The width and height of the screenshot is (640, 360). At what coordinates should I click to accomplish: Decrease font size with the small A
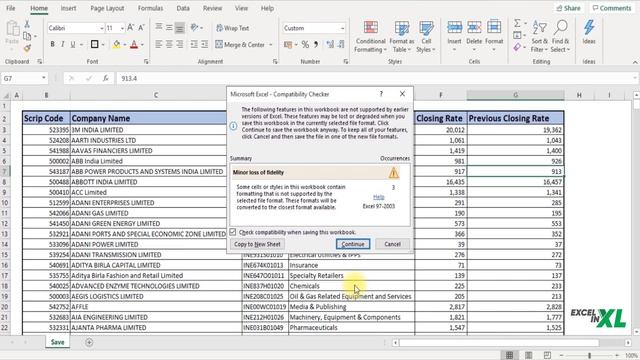pos(141,28)
